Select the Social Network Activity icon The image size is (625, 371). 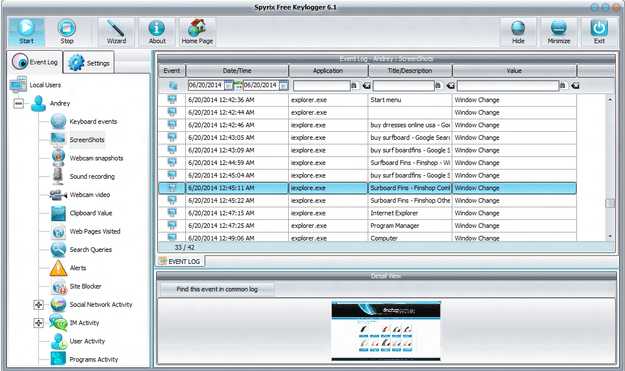pyautogui.click(x=59, y=305)
